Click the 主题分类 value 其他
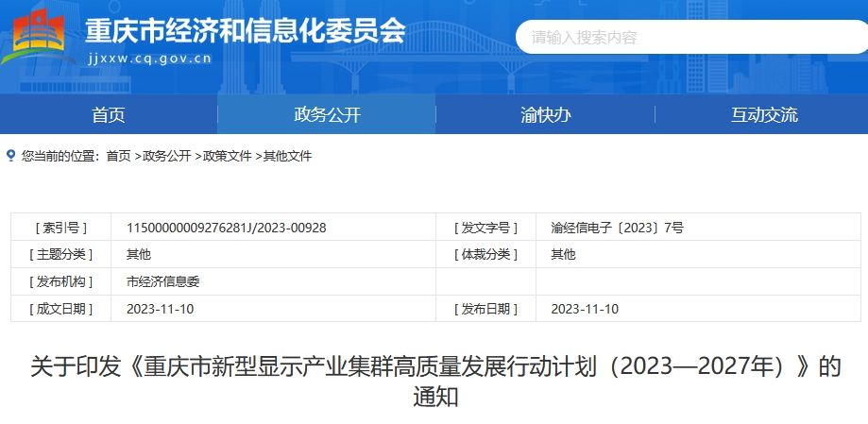This screenshot has height=424, width=868. (x=139, y=255)
